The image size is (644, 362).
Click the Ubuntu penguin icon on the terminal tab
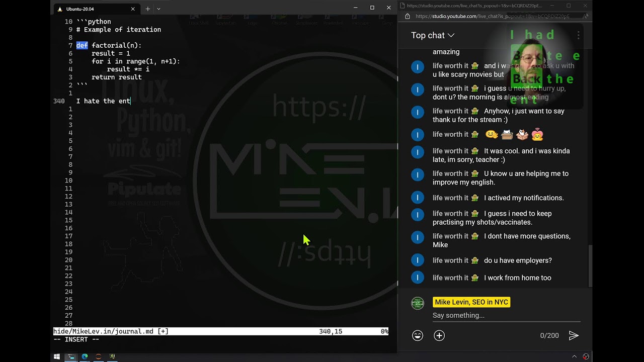click(x=60, y=9)
